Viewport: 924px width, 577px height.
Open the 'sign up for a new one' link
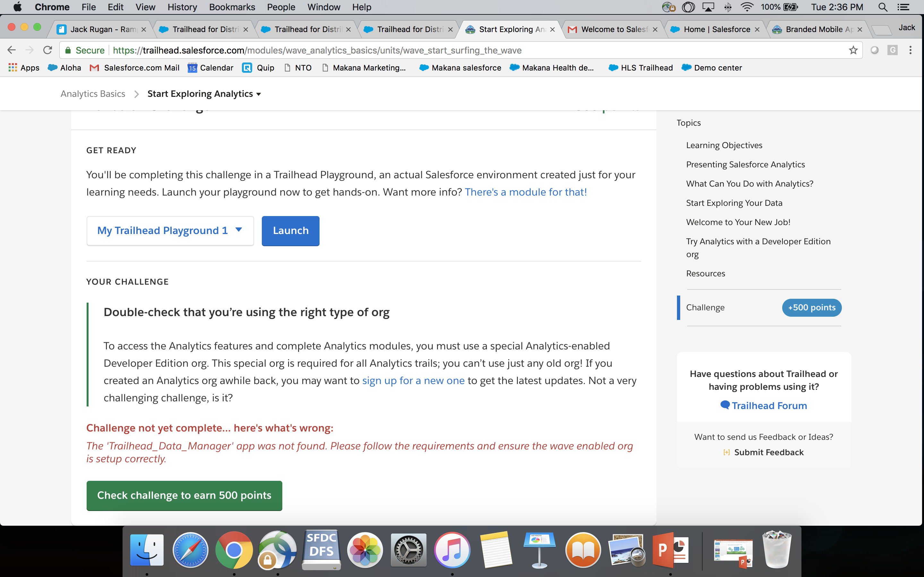click(413, 380)
